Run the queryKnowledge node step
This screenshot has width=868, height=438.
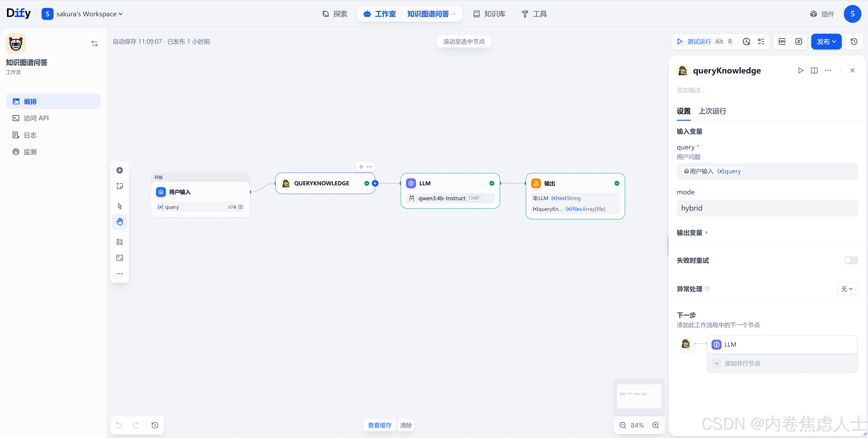[801, 71]
